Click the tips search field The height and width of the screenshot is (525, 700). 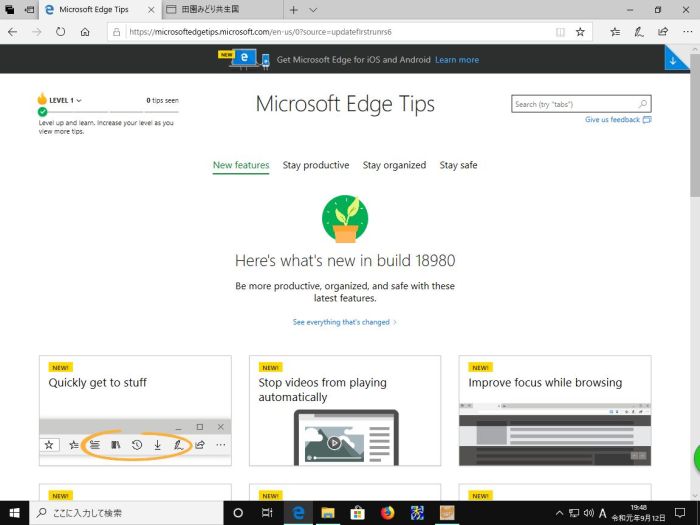(x=573, y=104)
